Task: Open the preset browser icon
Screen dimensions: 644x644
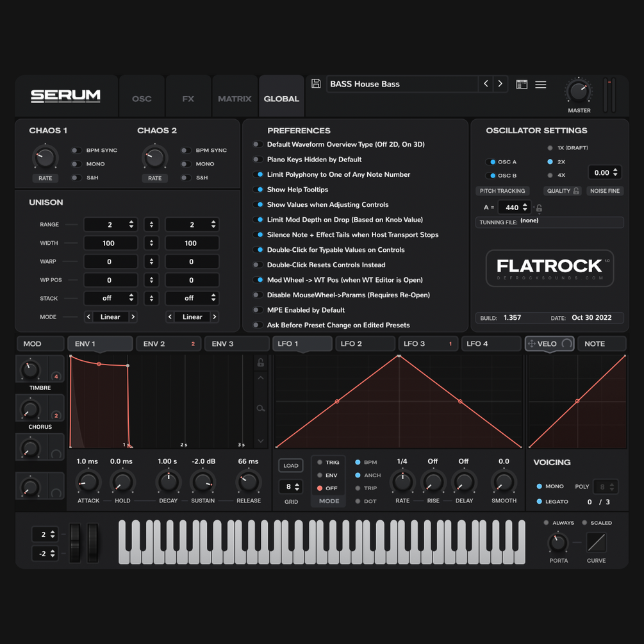Action: click(522, 84)
